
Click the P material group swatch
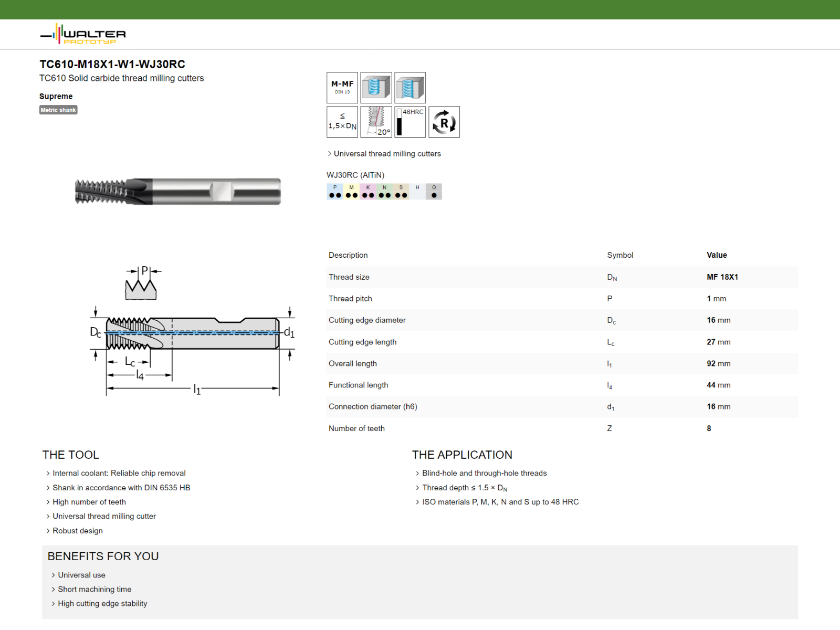(335, 192)
